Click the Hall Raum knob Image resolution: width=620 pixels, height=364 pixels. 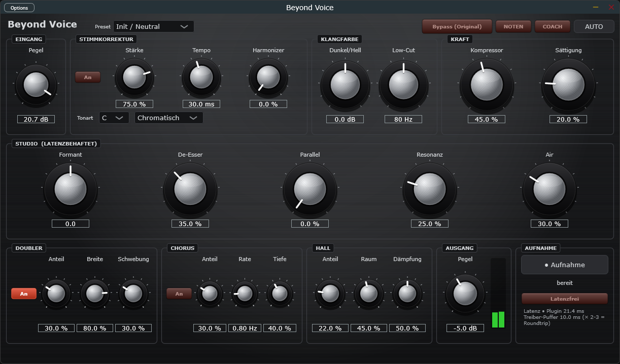click(369, 294)
